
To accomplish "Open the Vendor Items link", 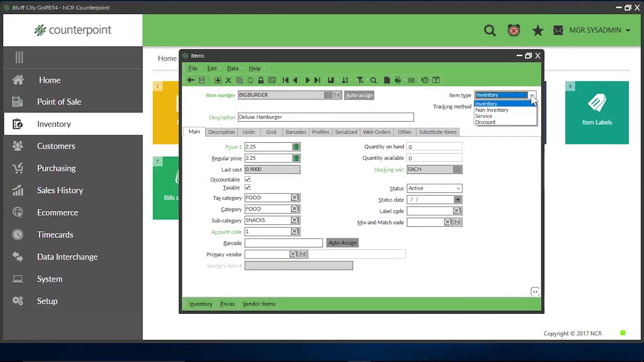I will click(259, 304).
